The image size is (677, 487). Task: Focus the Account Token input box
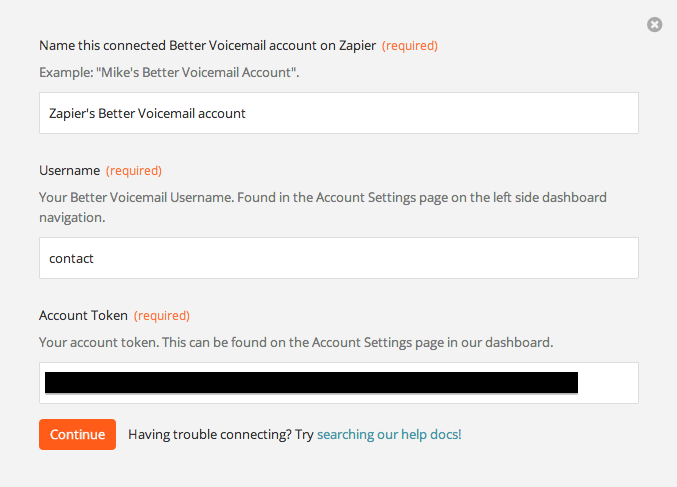(x=339, y=383)
